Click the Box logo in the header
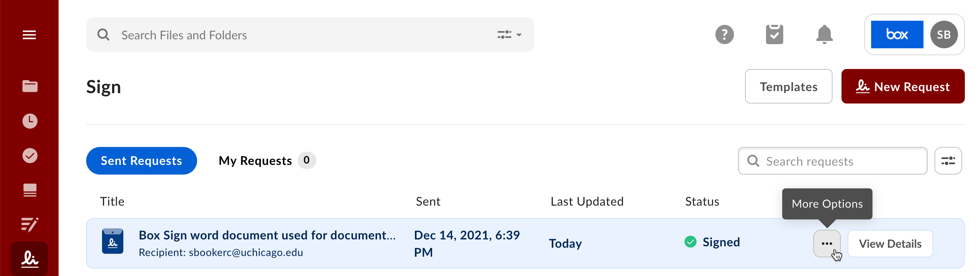 (896, 34)
